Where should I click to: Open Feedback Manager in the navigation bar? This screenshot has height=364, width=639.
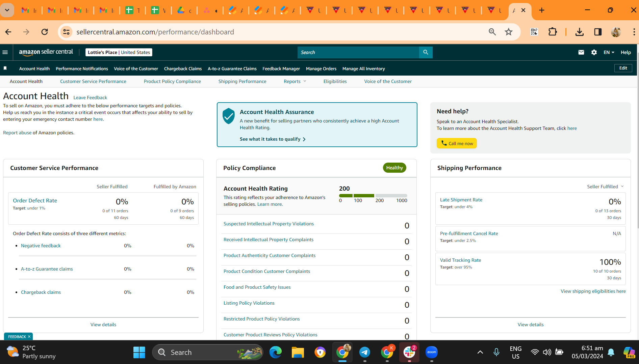(x=281, y=68)
